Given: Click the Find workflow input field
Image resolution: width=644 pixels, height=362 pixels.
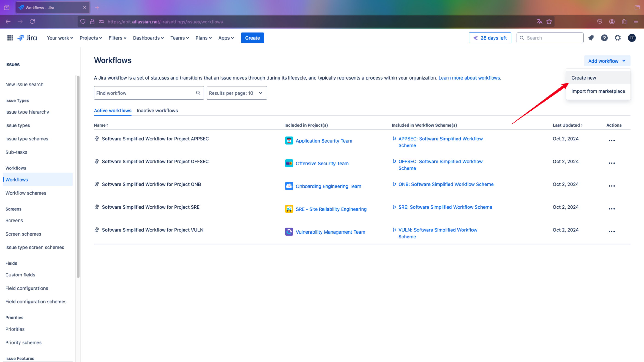Looking at the screenshot, I should pyautogui.click(x=149, y=93).
